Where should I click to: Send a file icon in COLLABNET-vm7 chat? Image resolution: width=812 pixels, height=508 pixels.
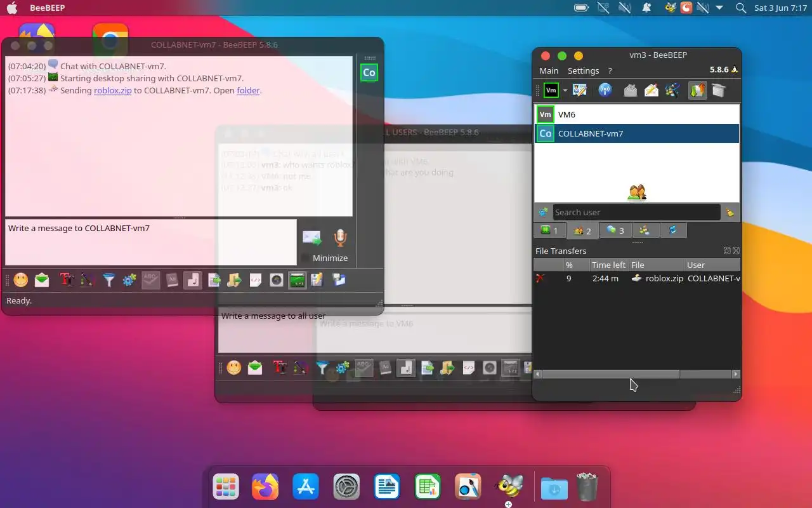(x=214, y=280)
